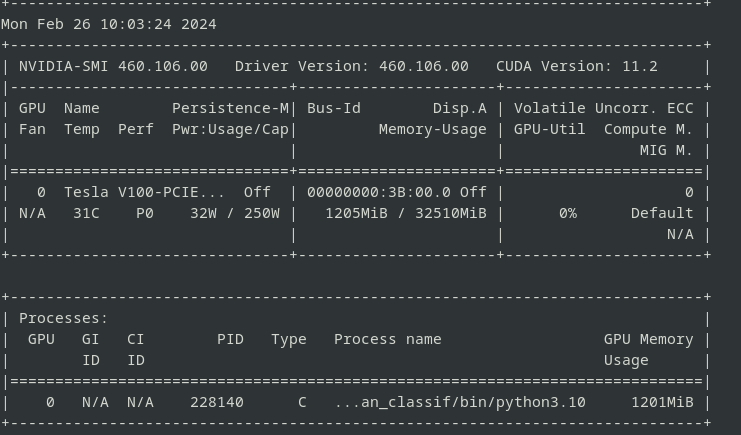Screen dimensions: 741x435
Task: Click the 32W / 250W power usage
Action: point(235,213)
